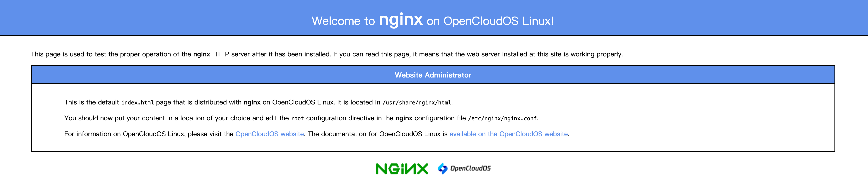Click the Website Administrator section header

tap(433, 75)
